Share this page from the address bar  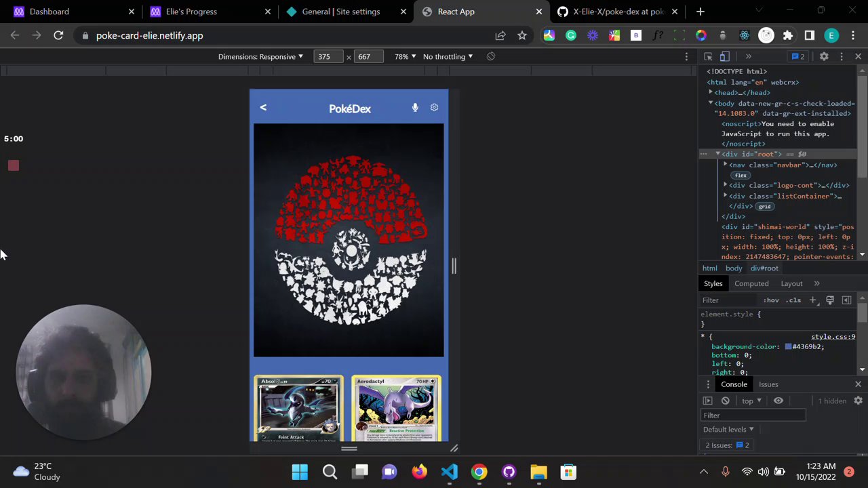[x=500, y=35]
